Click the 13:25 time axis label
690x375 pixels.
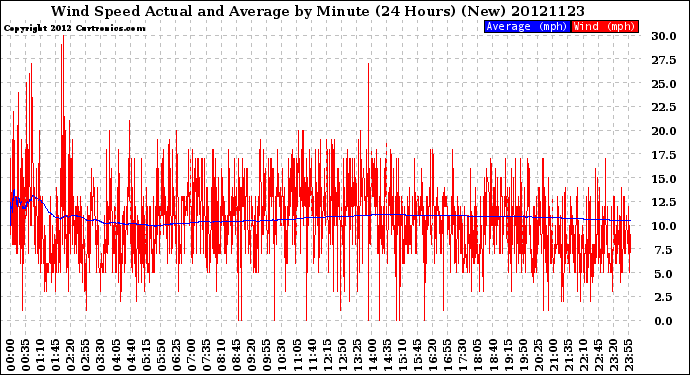coord(357,355)
